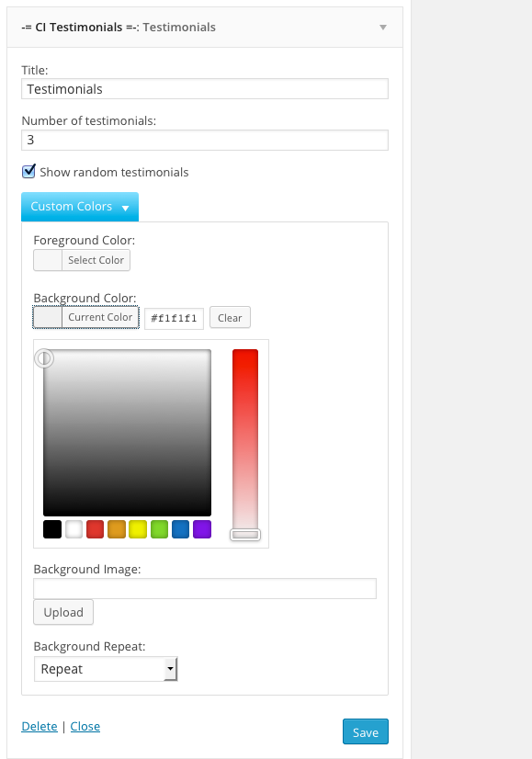This screenshot has height=759, width=532.
Task: Pick the white palette swatch
Action: tap(74, 529)
